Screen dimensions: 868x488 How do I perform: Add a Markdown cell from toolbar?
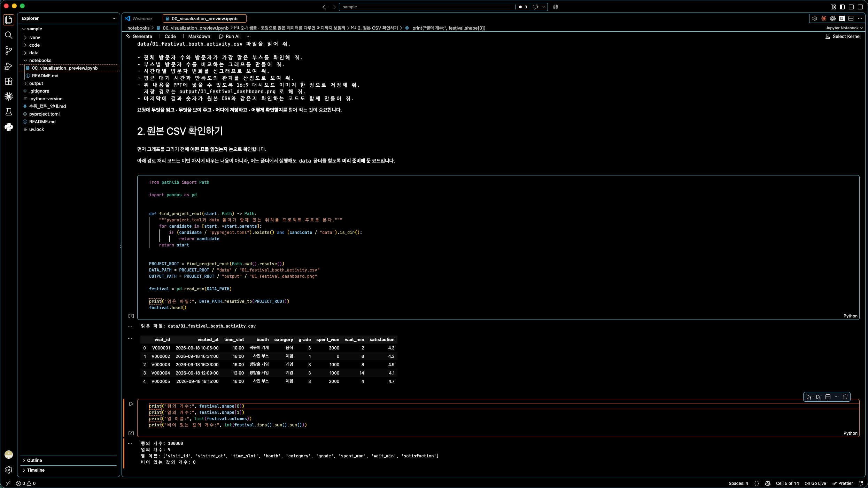pos(196,36)
